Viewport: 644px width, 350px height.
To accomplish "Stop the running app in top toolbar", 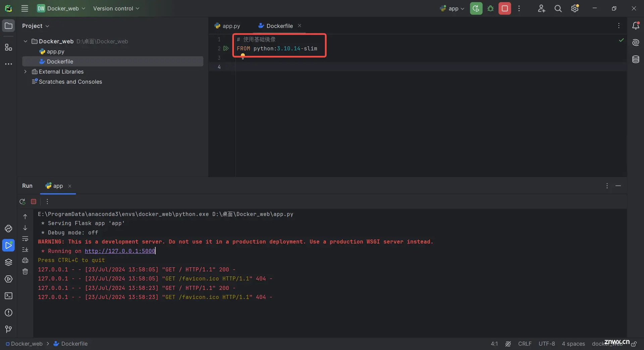I will [505, 8].
